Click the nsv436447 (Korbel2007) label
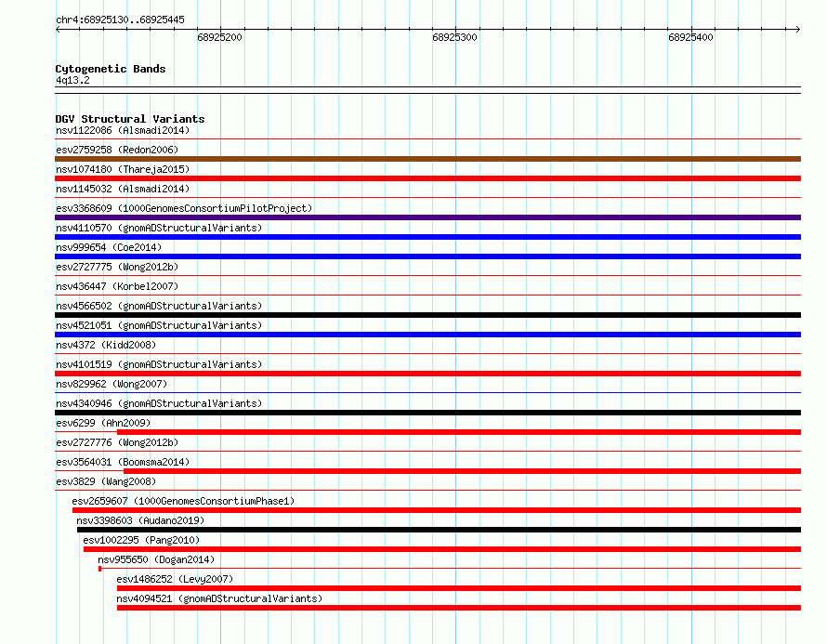Viewport: 827px width, 644px height. pos(117,286)
